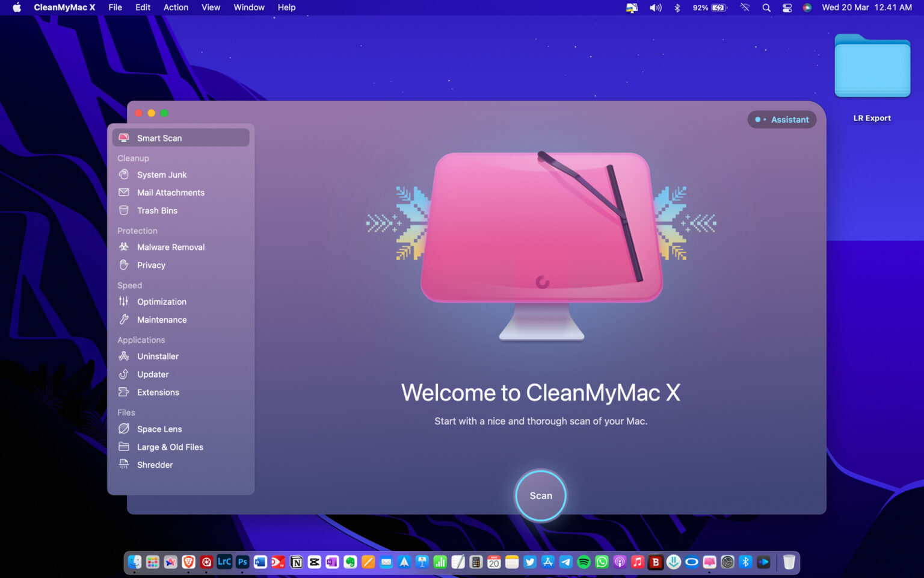Open the Maintenance tool
The image size is (924, 578).
tap(161, 320)
